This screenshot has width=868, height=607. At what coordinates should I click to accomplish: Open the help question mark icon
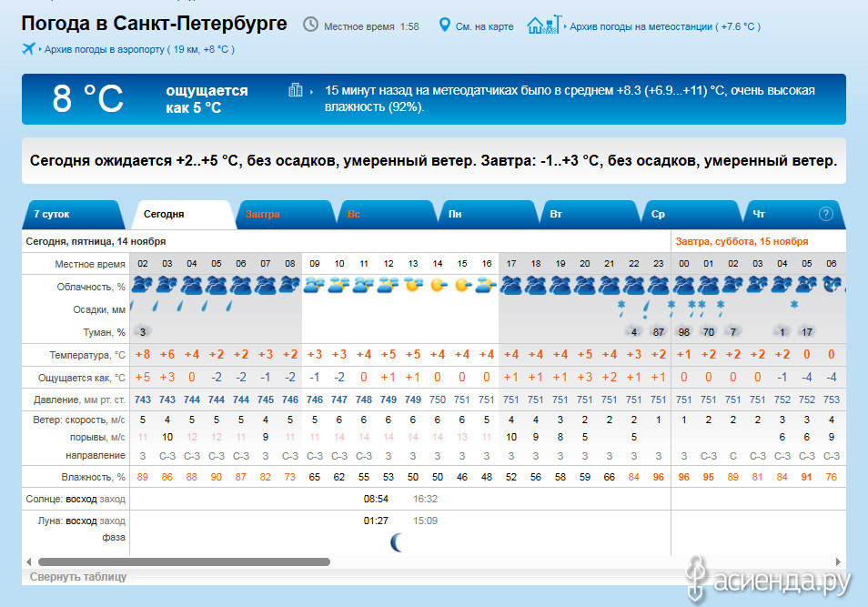[825, 214]
